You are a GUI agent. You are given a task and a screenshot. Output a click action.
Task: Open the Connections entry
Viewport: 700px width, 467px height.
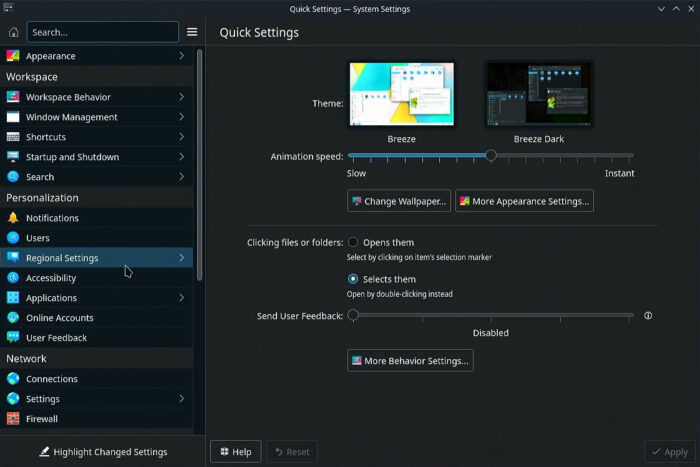[96, 379]
